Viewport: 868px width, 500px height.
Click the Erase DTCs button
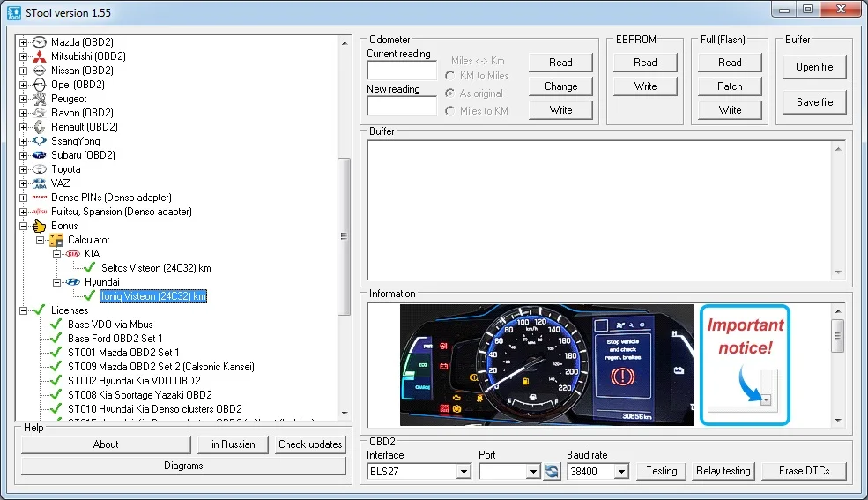tap(802, 471)
